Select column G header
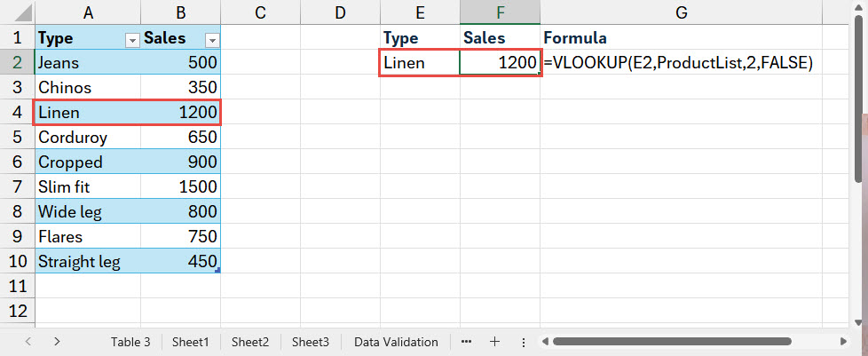Screen dimensions: 868x356 point(681,12)
